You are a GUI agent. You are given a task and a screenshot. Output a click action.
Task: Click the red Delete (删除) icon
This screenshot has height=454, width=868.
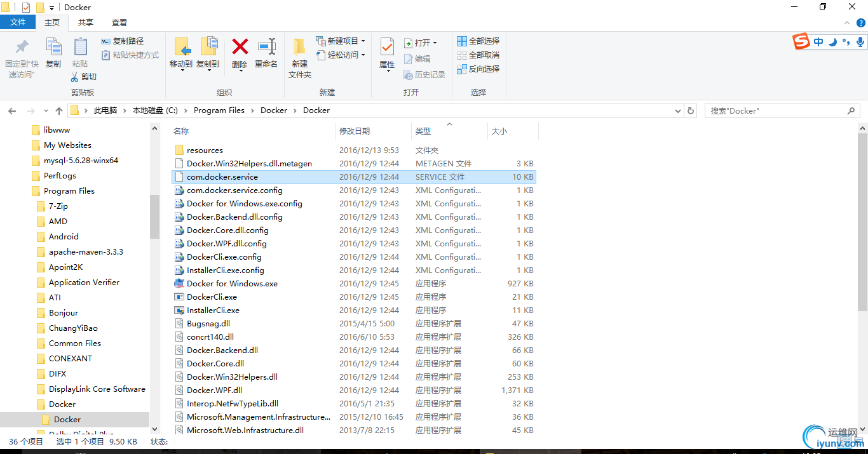coord(240,46)
